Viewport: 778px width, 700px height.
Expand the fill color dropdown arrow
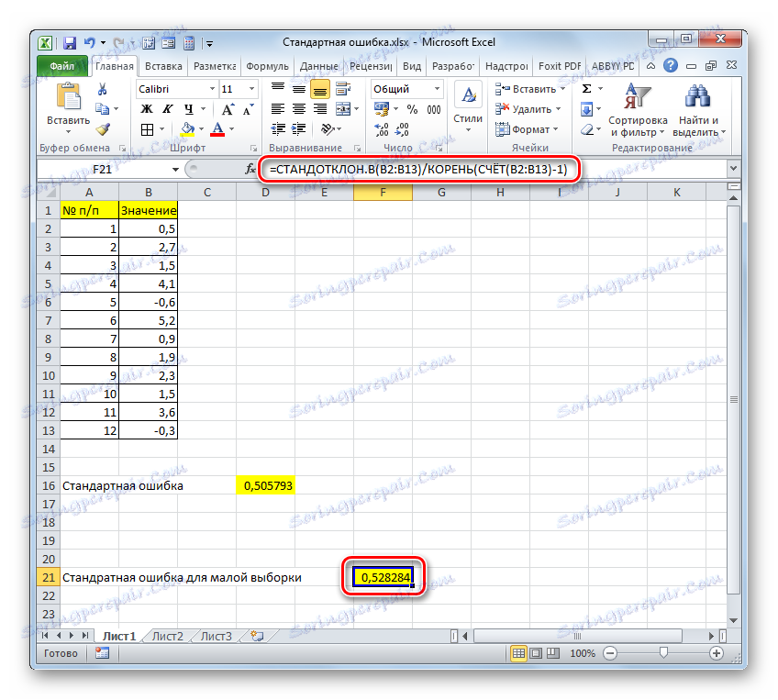[200, 128]
